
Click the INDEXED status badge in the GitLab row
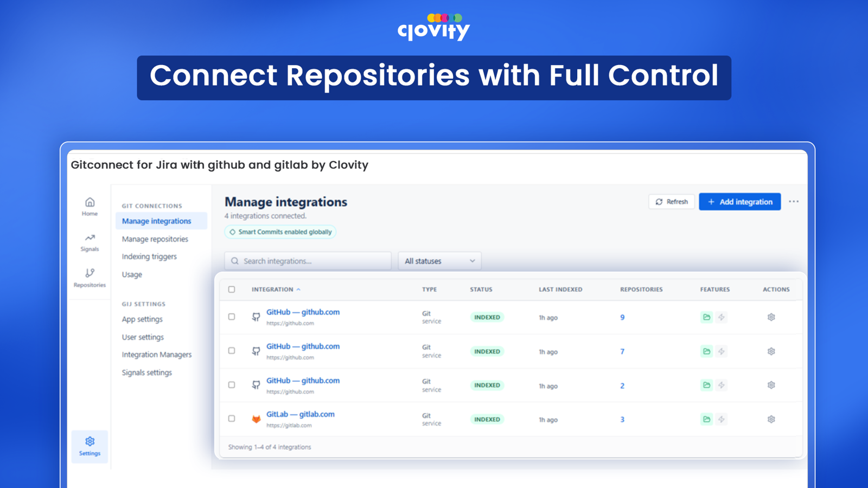click(x=487, y=419)
